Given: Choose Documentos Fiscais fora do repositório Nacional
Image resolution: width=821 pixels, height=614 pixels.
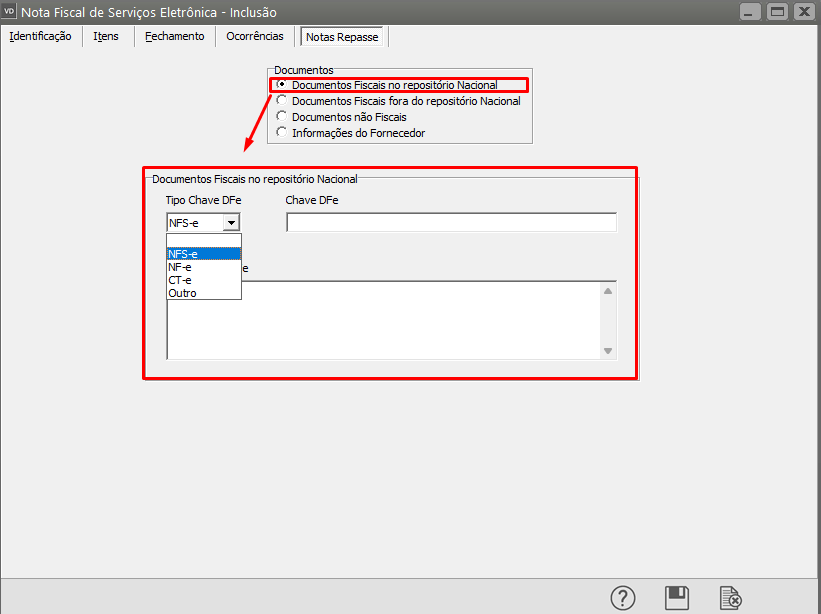Looking at the screenshot, I should tap(282, 101).
